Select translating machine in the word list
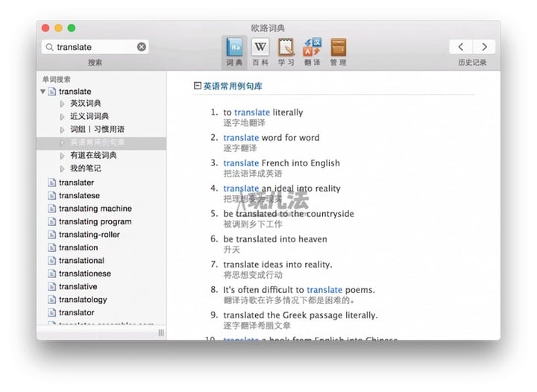This screenshot has height=392, width=537. click(95, 209)
